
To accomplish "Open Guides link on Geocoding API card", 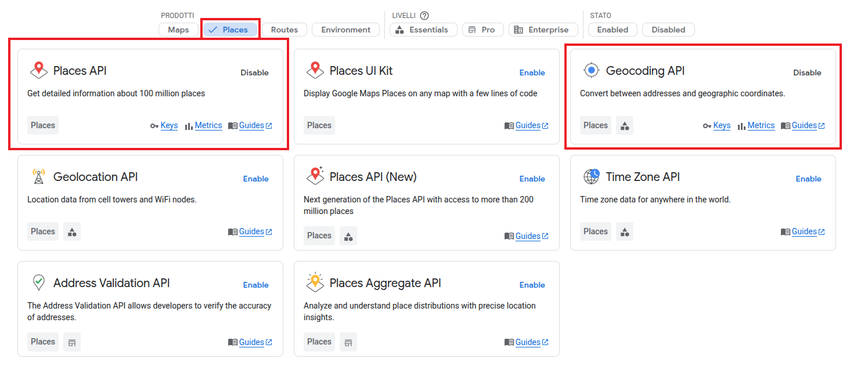I will (803, 125).
